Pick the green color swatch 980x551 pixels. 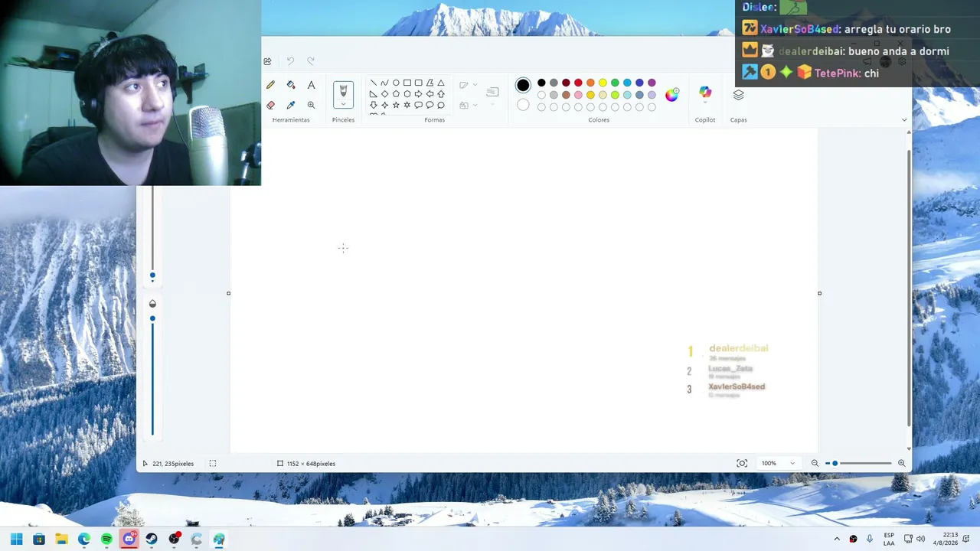click(615, 83)
